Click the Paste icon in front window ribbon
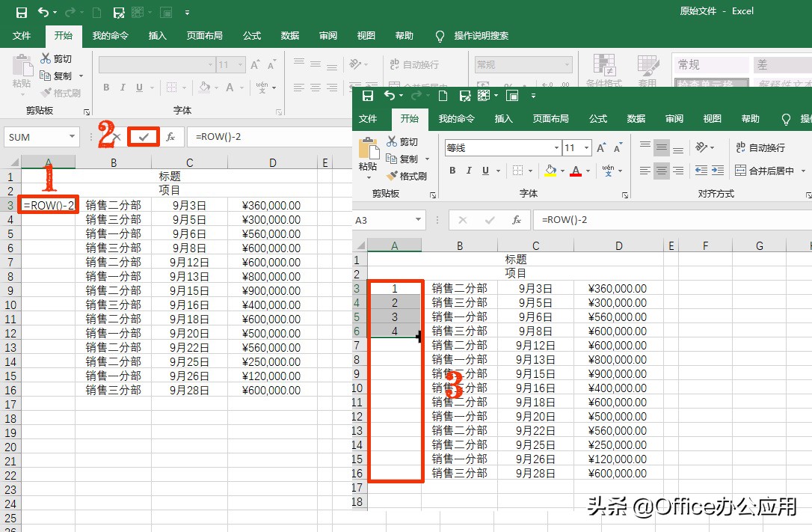812x532 pixels. 368,148
